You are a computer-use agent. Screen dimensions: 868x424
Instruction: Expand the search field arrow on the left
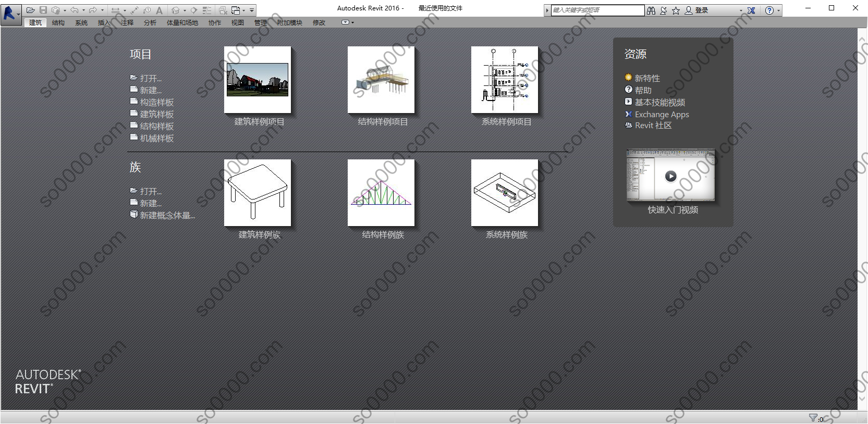(x=547, y=10)
